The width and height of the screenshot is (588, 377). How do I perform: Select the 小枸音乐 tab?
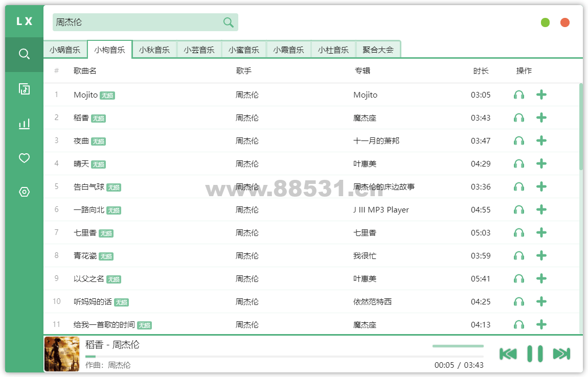click(109, 50)
